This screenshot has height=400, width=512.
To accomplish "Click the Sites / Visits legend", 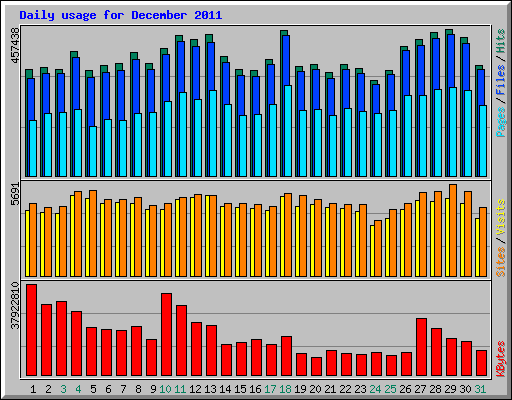I will (x=501, y=238).
